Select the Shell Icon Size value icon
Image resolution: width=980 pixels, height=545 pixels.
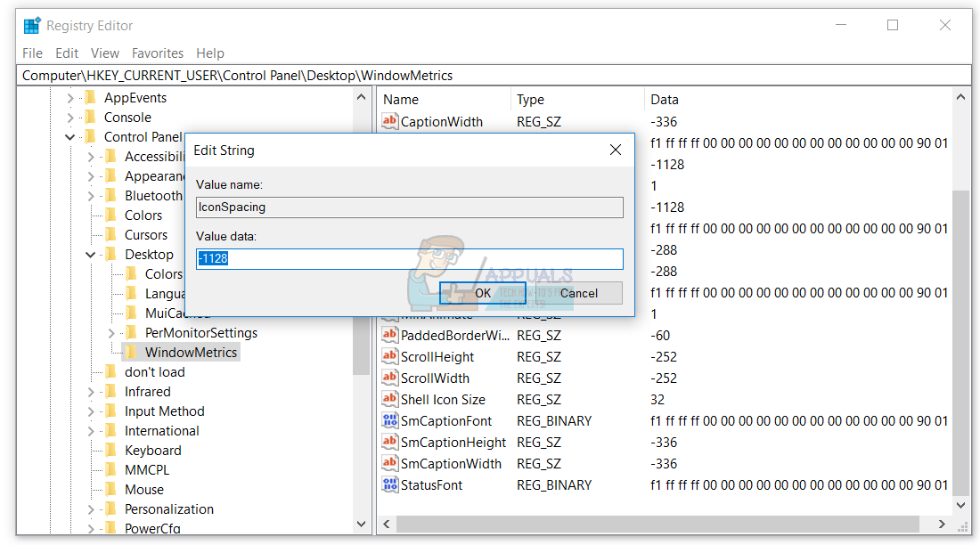point(389,400)
